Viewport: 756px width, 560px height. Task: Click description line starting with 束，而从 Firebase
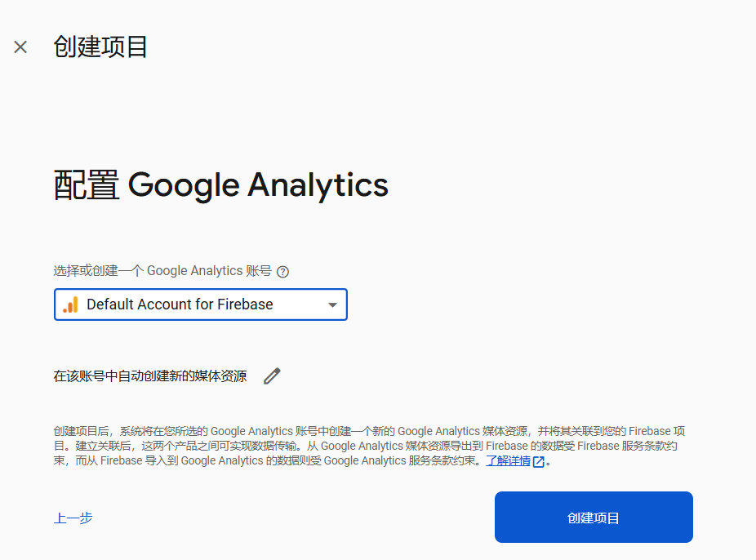pyautogui.click(x=302, y=461)
